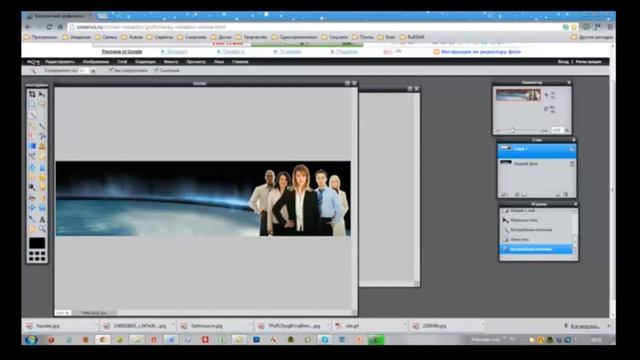
Task: Open the Язык menu
Action: [x=219, y=62]
